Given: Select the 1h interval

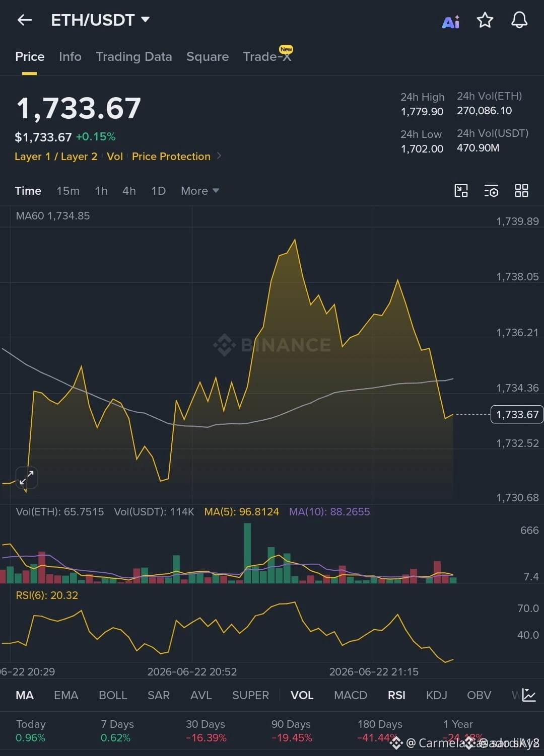Looking at the screenshot, I should pos(101,191).
